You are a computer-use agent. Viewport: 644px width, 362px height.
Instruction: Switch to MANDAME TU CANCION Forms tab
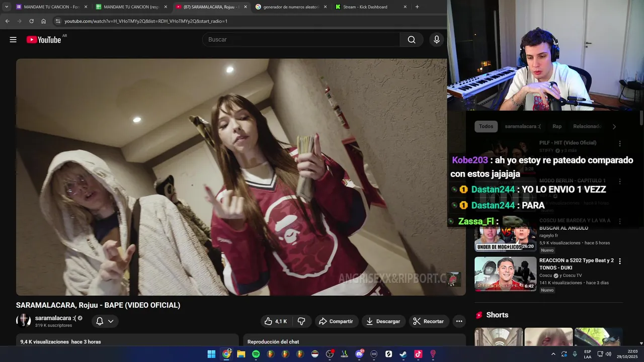pos(51,7)
